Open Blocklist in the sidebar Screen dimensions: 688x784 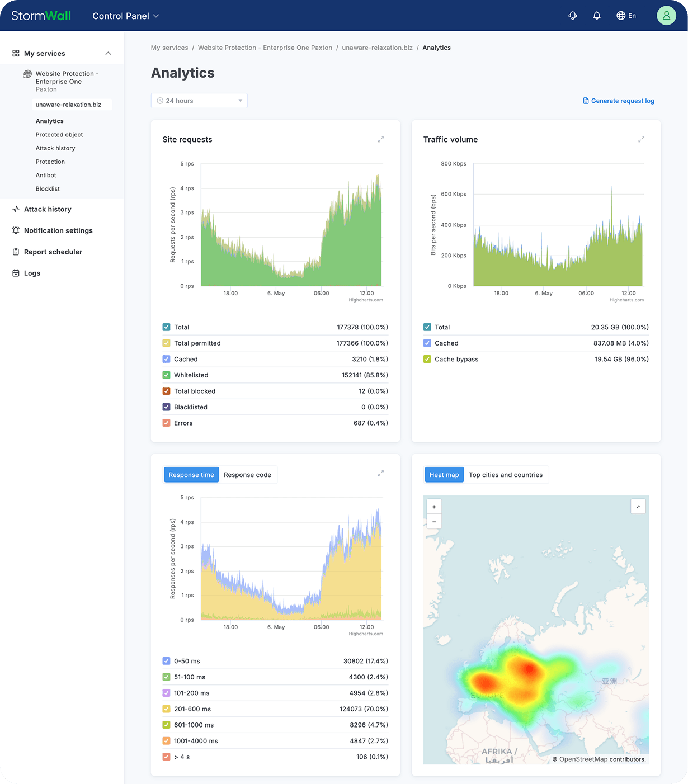point(48,189)
